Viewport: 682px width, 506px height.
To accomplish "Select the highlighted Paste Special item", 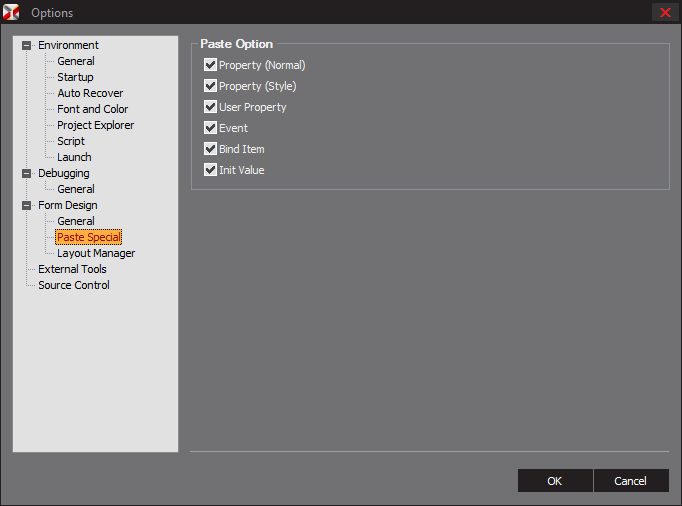I will (x=89, y=237).
